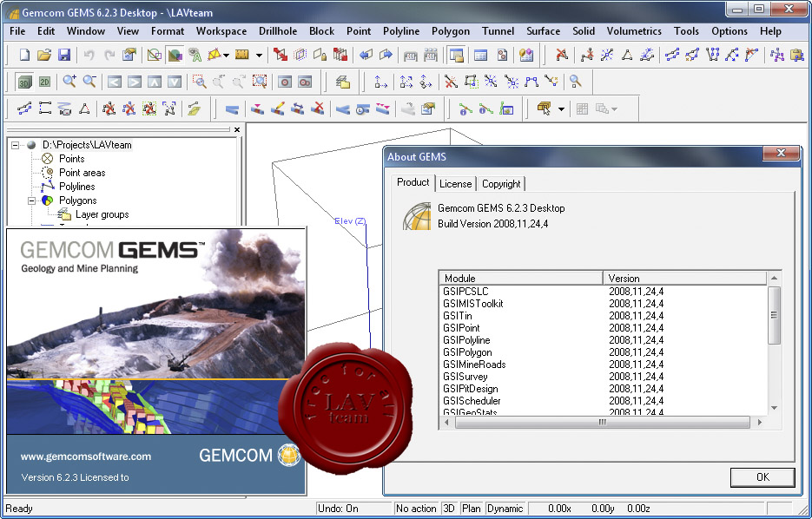812x519 pixels.
Task: Select the GSIPitDesign module row
Action: click(x=603, y=389)
